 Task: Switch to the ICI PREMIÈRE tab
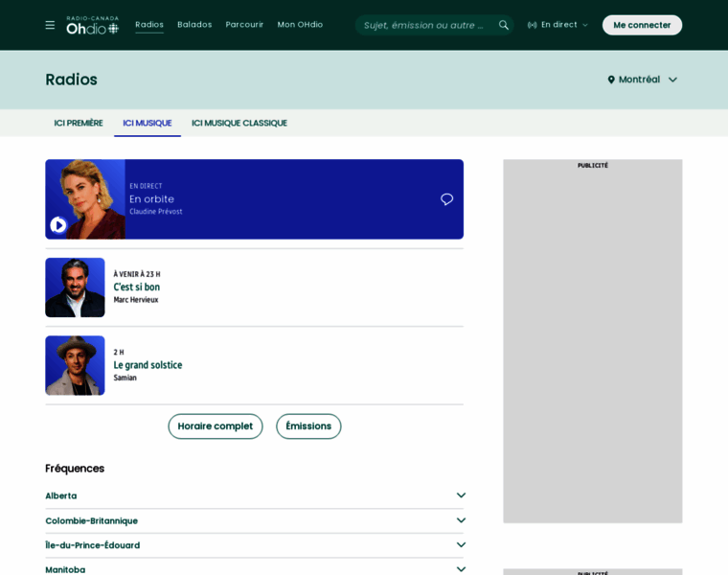79,123
